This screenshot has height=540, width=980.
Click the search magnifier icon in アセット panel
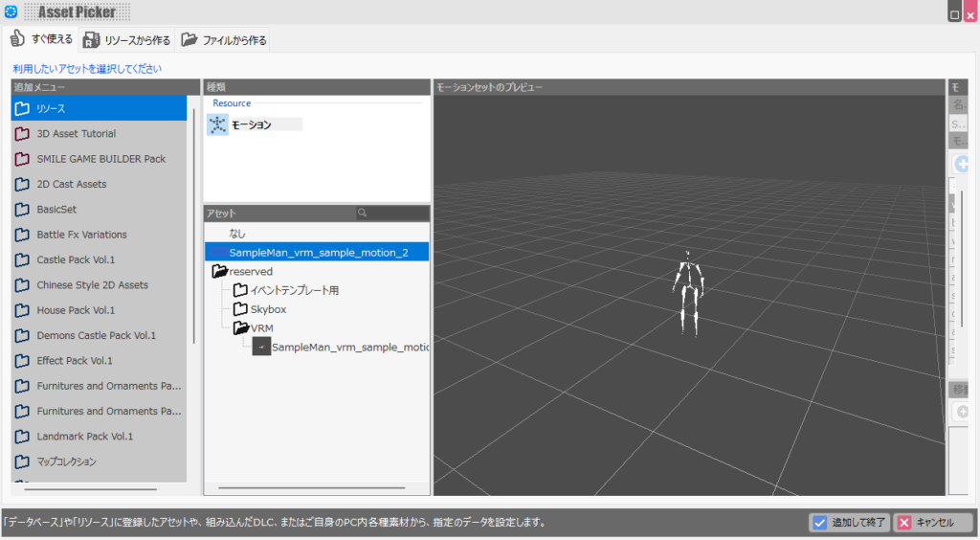(363, 214)
